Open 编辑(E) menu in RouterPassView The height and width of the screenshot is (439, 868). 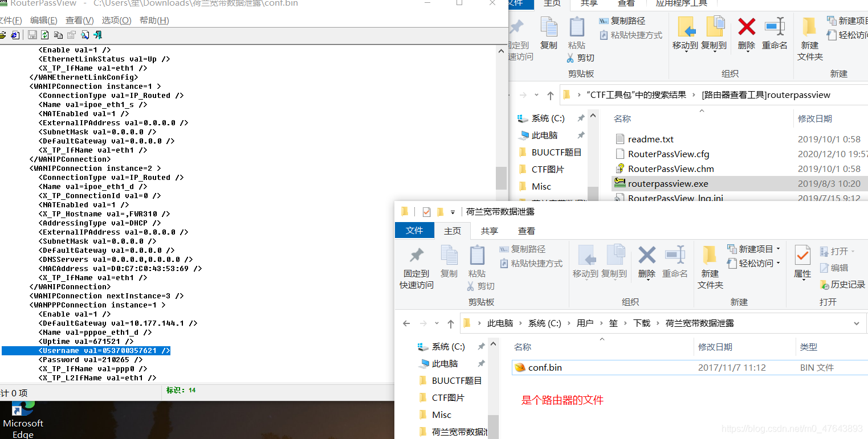click(43, 20)
